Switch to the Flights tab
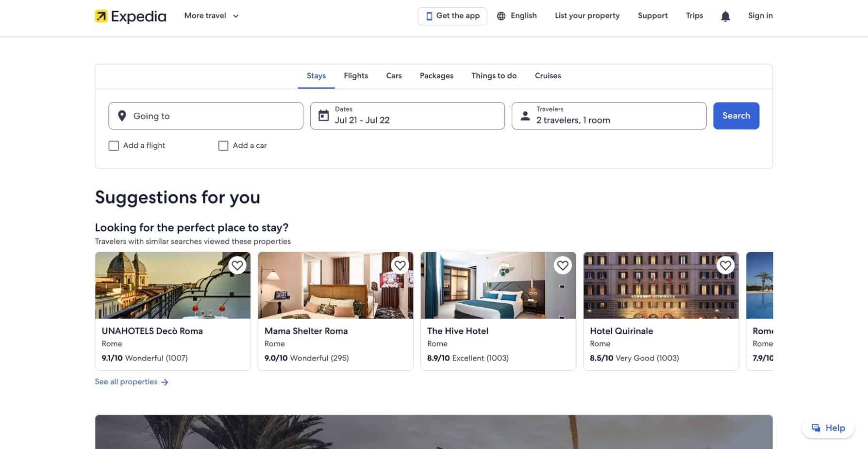Screen dimensions: 868x449 [356, 76]
